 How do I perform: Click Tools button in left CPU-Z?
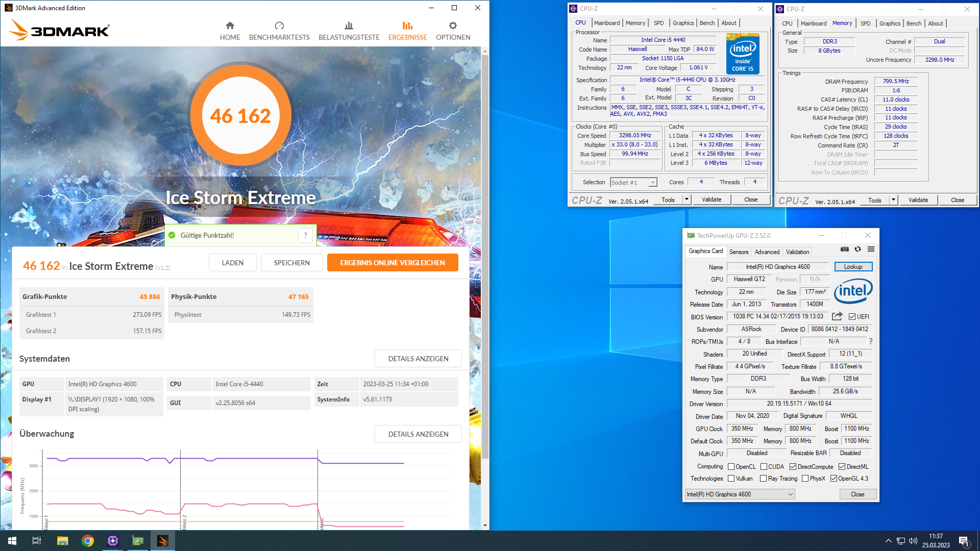668,199
